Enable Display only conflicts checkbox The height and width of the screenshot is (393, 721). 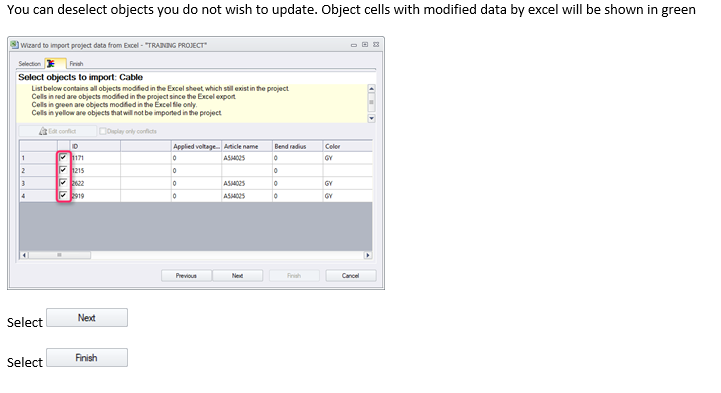tap(103, 131)
